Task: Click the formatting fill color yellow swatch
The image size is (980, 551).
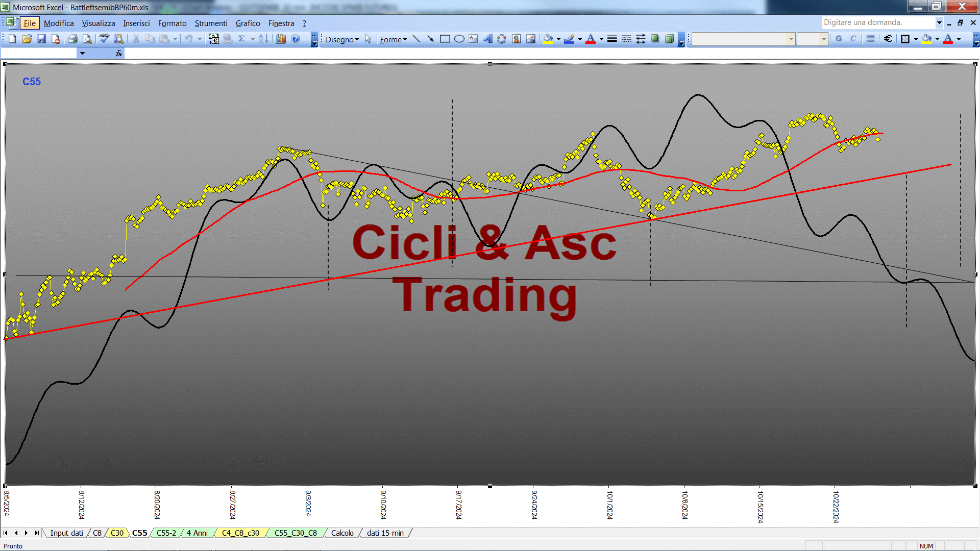Action: click(x=927, y=39)
